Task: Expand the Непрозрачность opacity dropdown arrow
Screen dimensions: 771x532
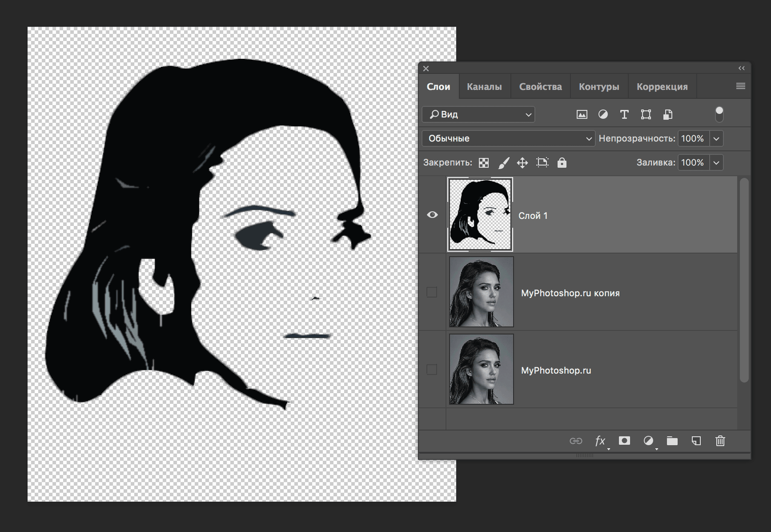Action: (717, 139)
